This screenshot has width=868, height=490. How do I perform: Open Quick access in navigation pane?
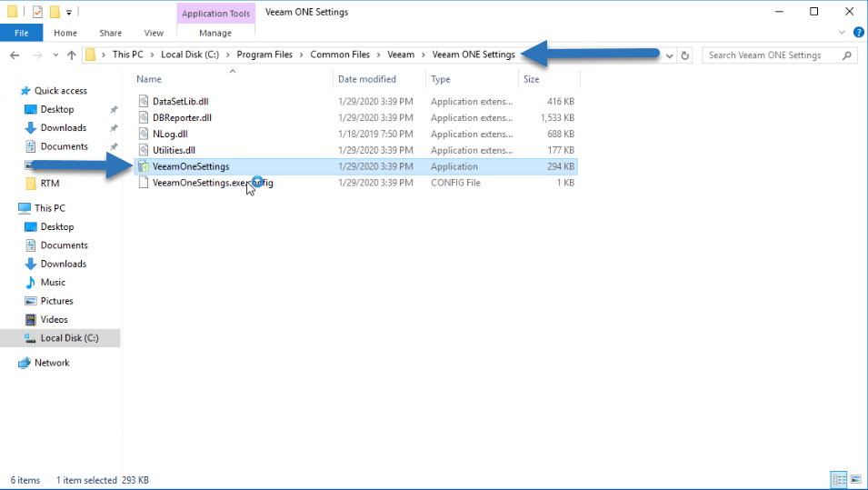[x=60, y=91]
